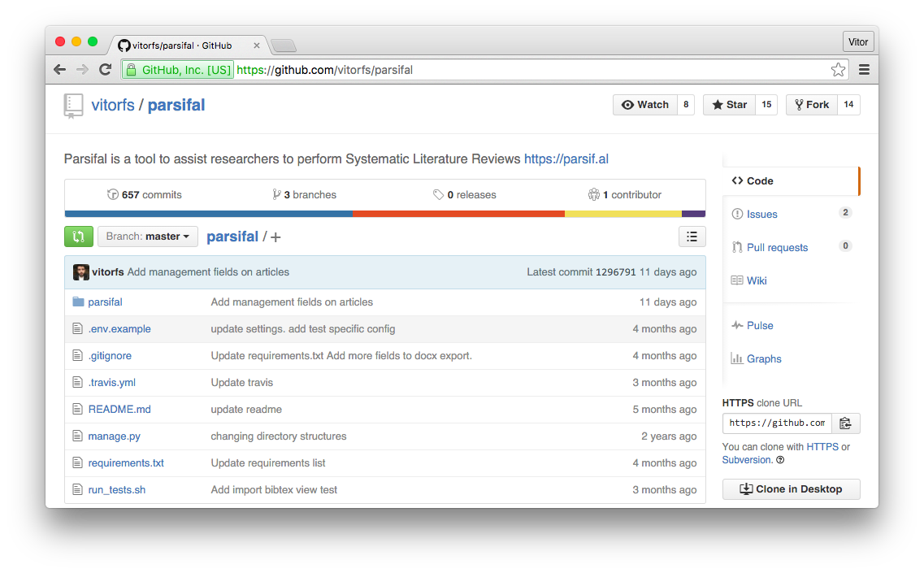Click the file icon beside README.md
Image resolution: width=924 pixels, height=573 pixels.
[x=77, y=409]
